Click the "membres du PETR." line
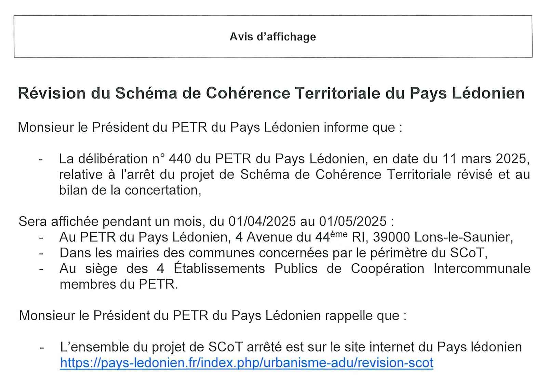 click(x=118, y=284)
